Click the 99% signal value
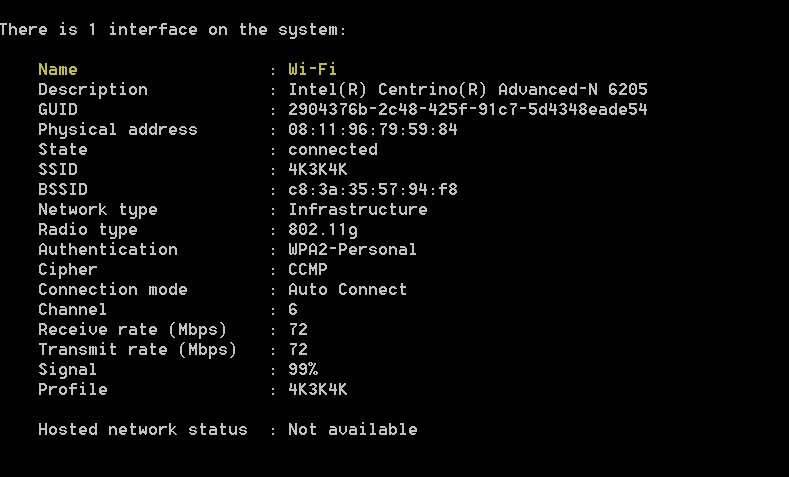The height and width of the screenshot is (477, 789). pyautogui.click(x=302, y=370)
